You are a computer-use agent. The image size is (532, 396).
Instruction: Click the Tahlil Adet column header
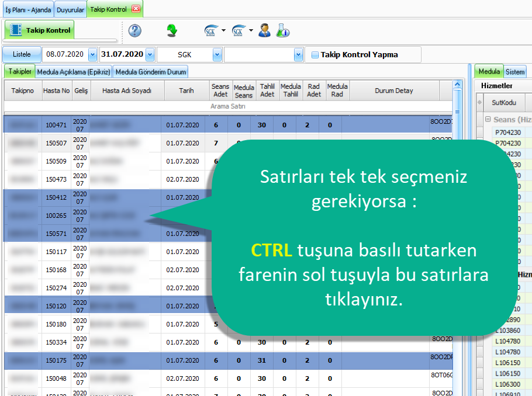click(267, 91)
